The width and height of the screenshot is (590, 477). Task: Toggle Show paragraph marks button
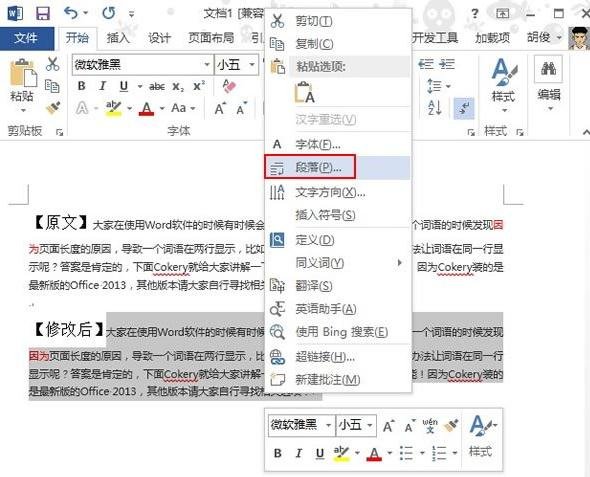464,108
